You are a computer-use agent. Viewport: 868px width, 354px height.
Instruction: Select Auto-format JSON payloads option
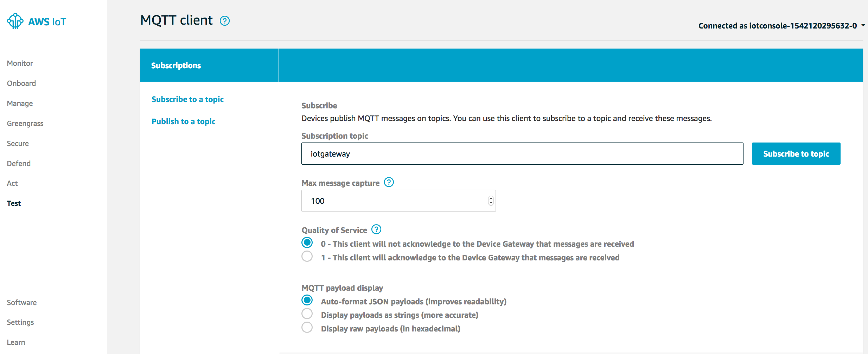tap(307, 300)
